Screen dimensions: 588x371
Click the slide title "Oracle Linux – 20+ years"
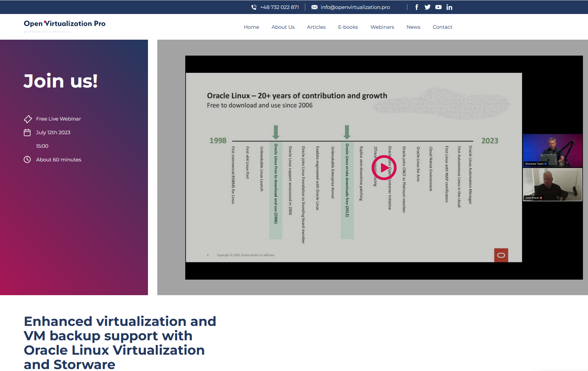click(297, 96)
